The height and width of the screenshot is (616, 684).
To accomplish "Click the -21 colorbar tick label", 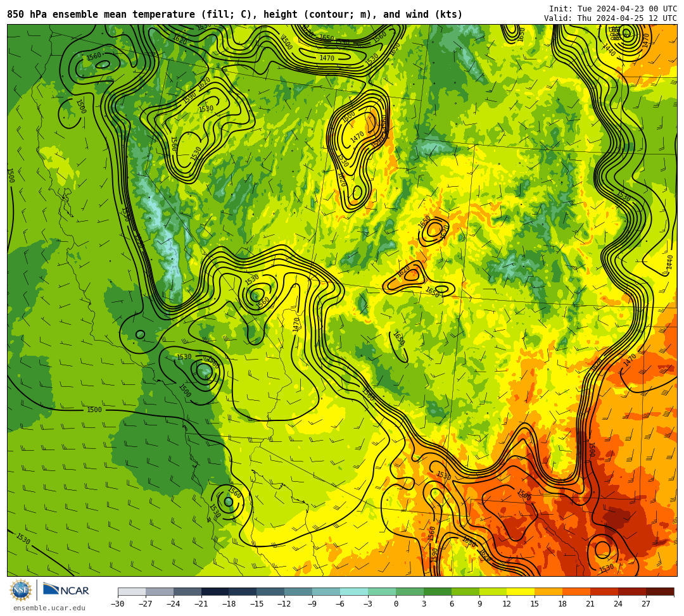I will 201,604.
